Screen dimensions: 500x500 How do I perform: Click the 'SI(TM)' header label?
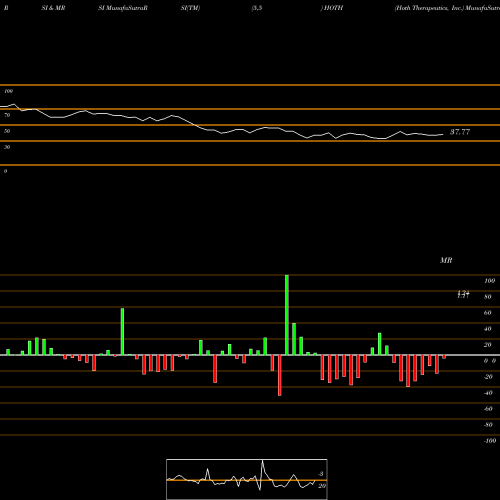(x=190, y=8)
